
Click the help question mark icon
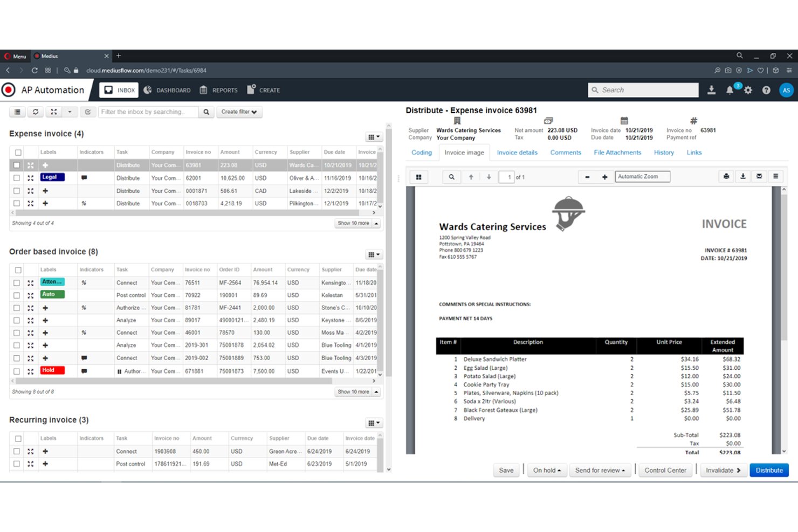[x=766, y=91]
